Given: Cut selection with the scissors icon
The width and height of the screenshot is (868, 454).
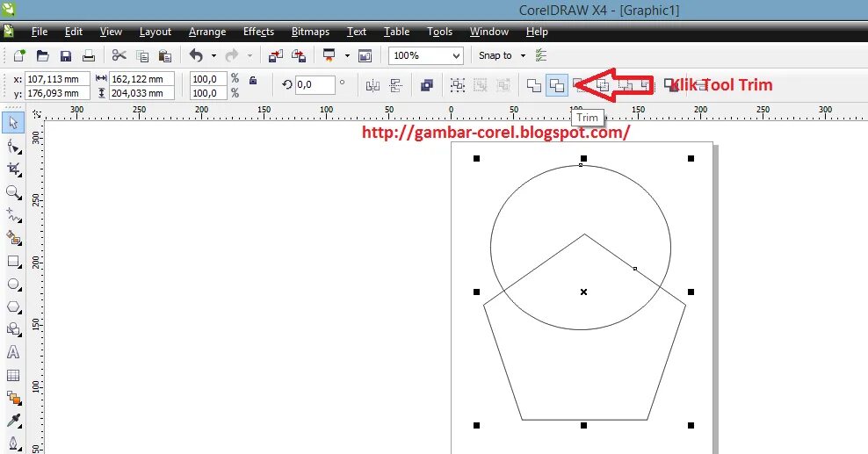Looking at the screenshot, I should coord(119,55).
